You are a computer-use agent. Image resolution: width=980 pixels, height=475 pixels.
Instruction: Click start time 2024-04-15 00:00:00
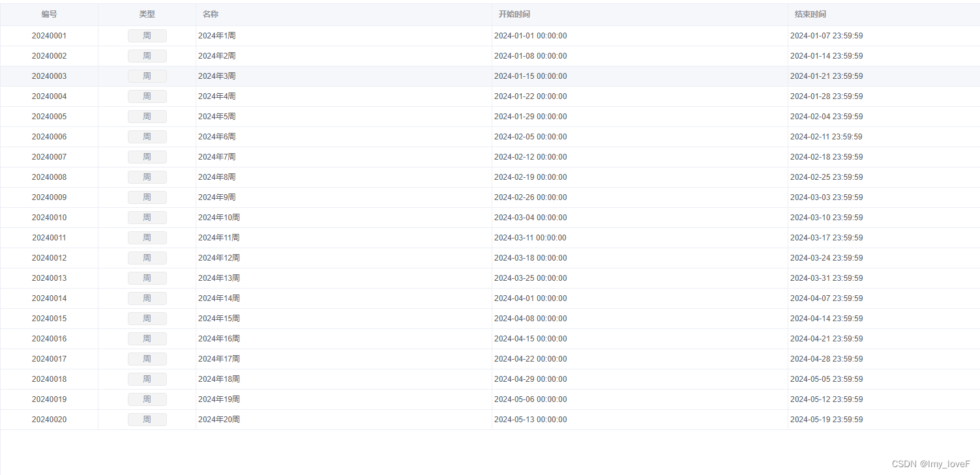(531, 339)
